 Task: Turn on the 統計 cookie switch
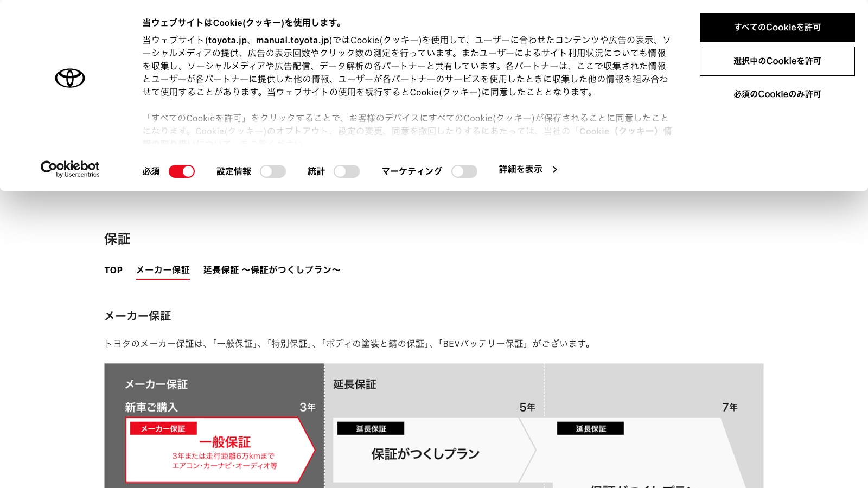pyautogui.click(x=347, y=171)
